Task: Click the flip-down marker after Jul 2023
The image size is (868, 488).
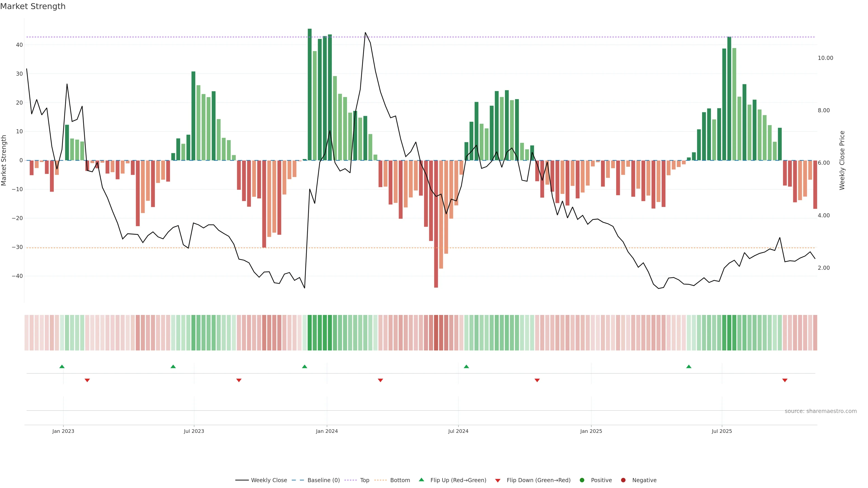Action: click(x=239, y=380)
